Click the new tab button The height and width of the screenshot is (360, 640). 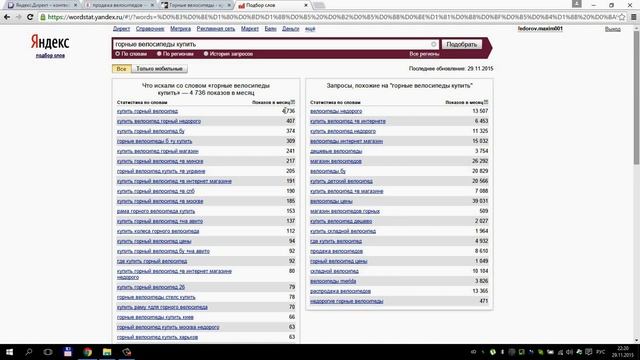click(319, 5)
